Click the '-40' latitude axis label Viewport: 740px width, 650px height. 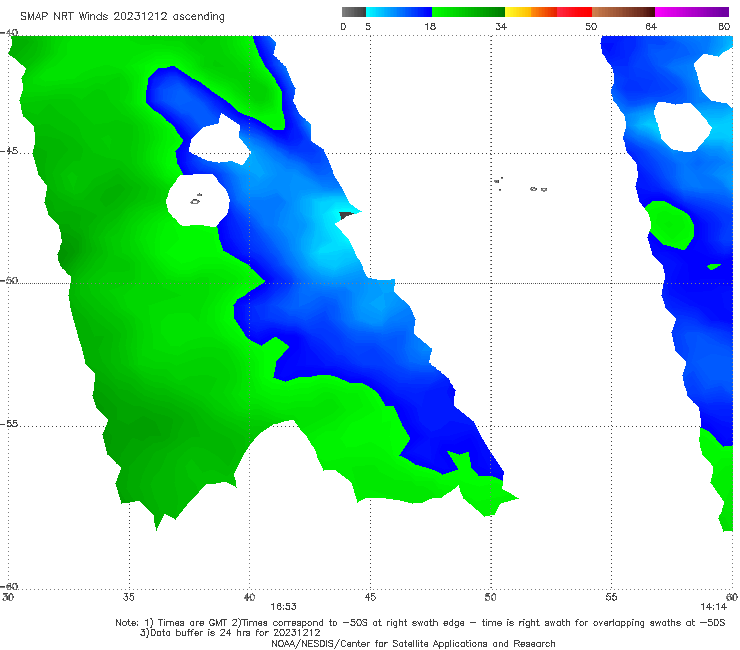(9, 33)
